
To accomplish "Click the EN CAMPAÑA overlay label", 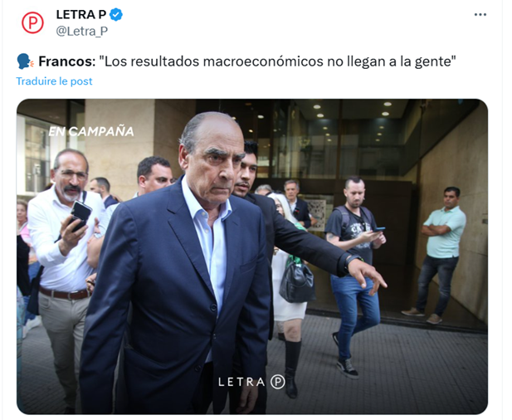I will [x=91, y=131].
